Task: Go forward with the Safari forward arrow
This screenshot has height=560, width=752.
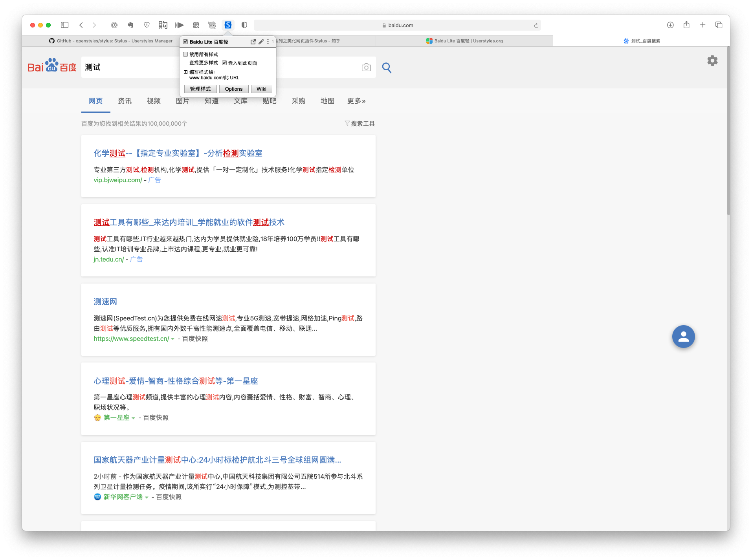Action: point(94,25)
